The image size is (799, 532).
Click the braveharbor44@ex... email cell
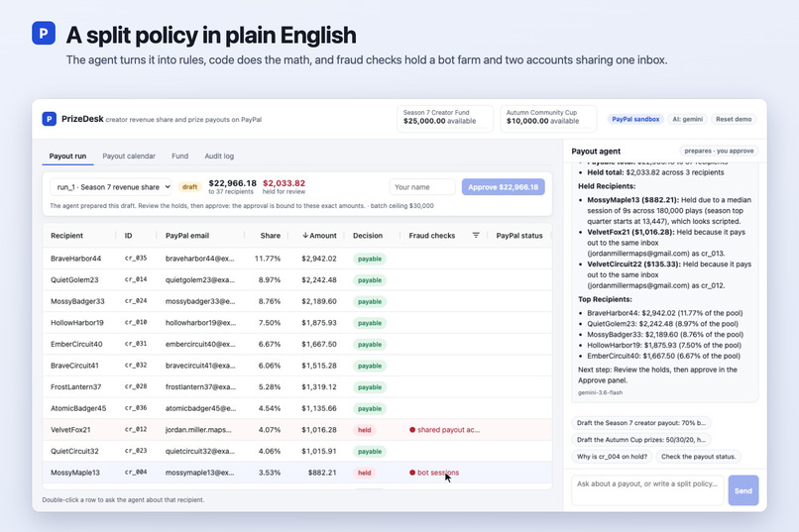[x=200, y=259]
